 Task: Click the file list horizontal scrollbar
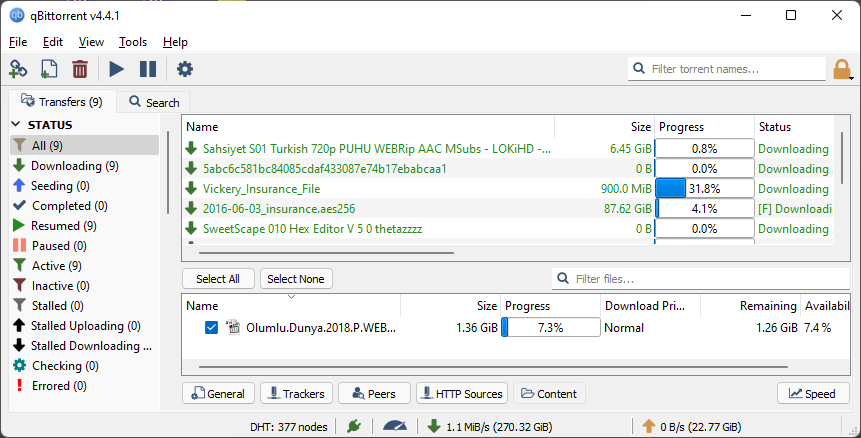tap(493, 367)
